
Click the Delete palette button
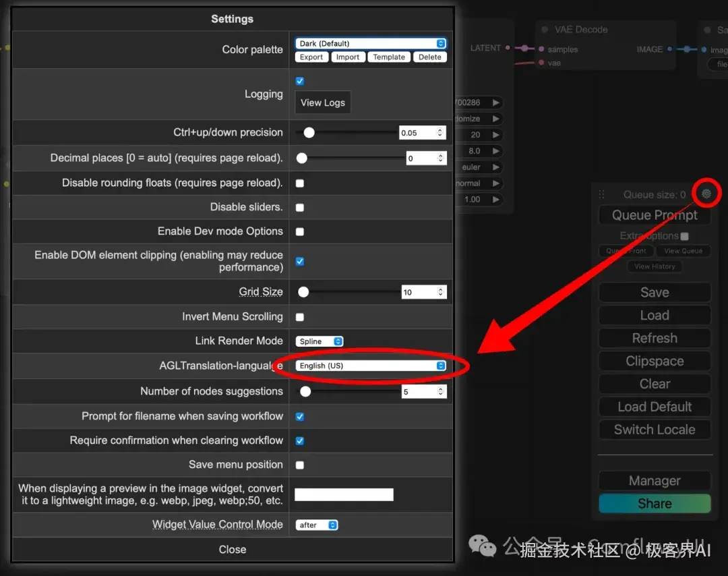point(430,57)
